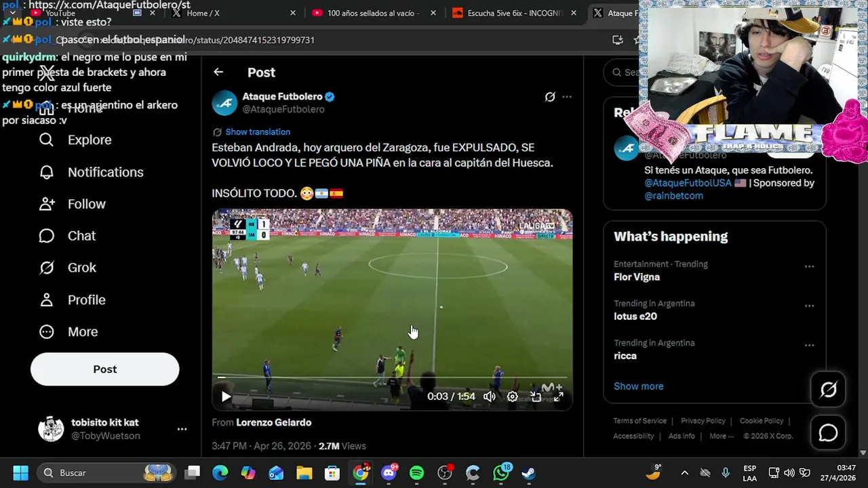Click the Buscar taskbar search box
Image resolution: width=868 pixels, height=488 pixels.
(106, 473)
